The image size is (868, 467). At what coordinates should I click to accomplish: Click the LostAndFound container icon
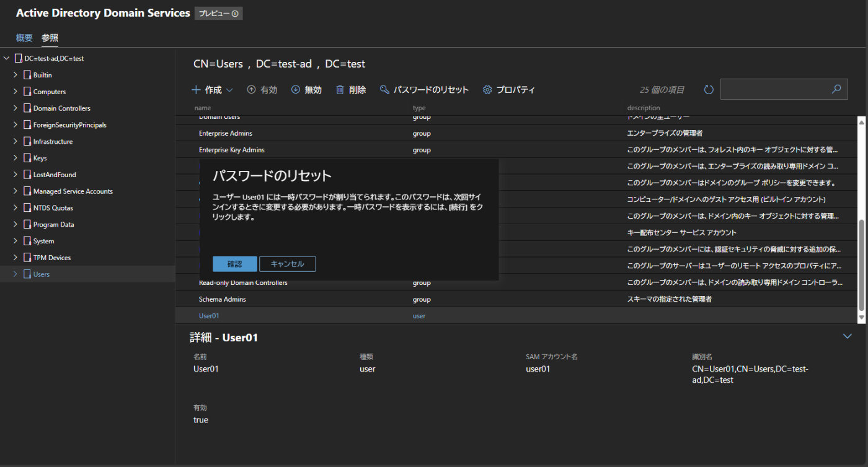27,175
